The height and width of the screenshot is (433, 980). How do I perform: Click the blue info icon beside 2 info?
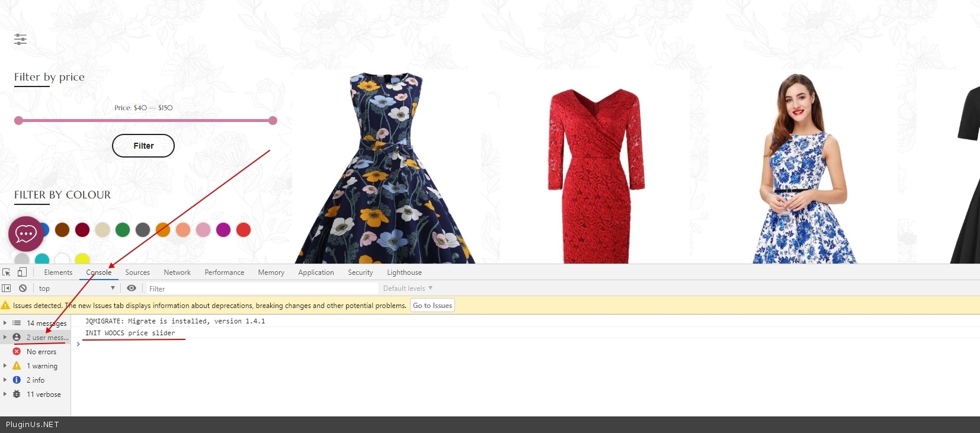tap(17, 380)
